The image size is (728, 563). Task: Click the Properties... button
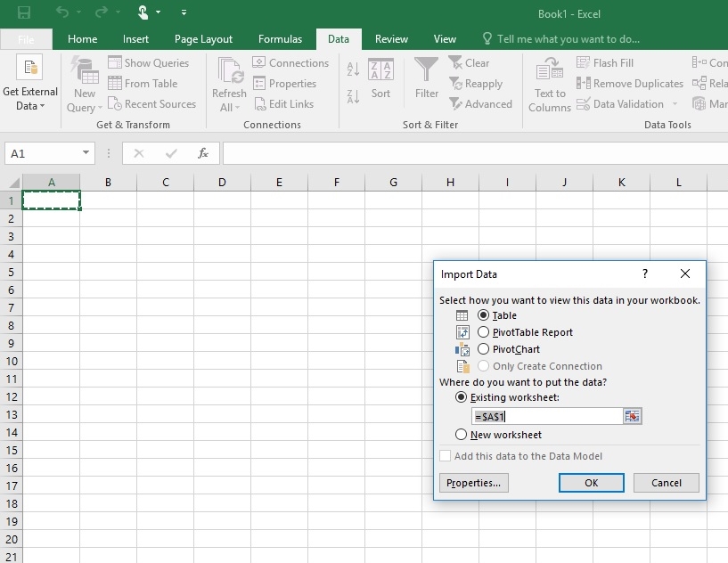click(x=473, y=483)
